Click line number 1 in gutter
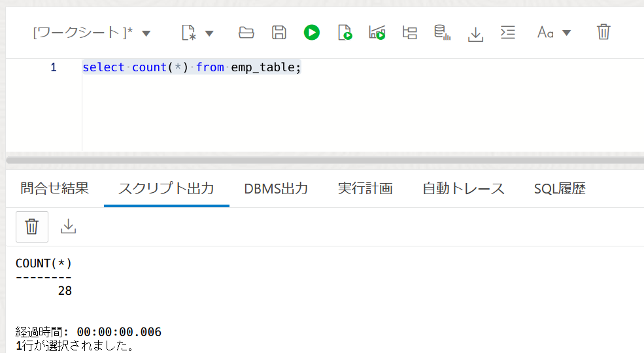This screenshot has width=644, height=353. [54, 67]
